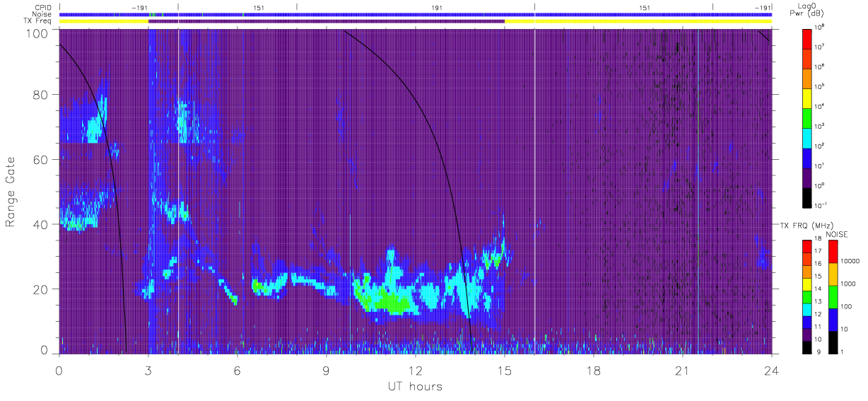Click x-axis tick label 15

(x=504, y=370)
